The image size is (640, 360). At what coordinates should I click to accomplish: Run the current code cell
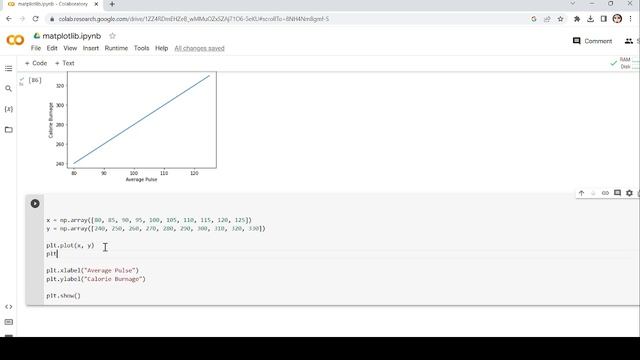click(x=35, y=203)
